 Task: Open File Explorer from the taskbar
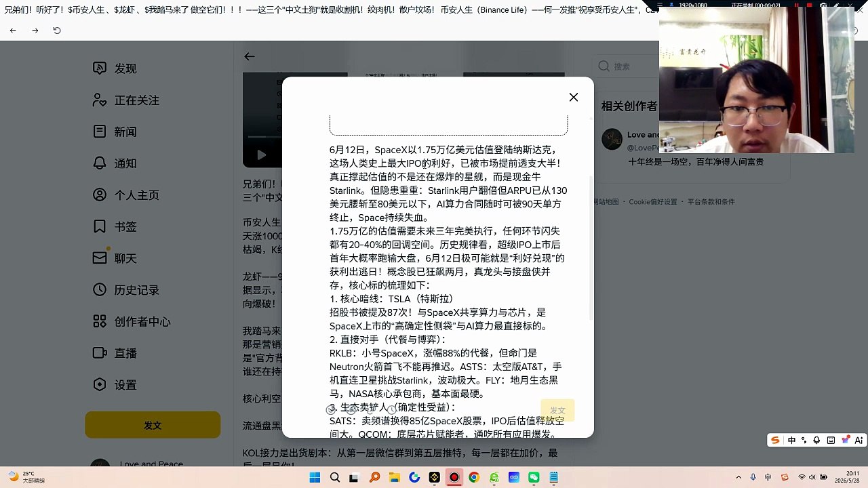[395, 478]
